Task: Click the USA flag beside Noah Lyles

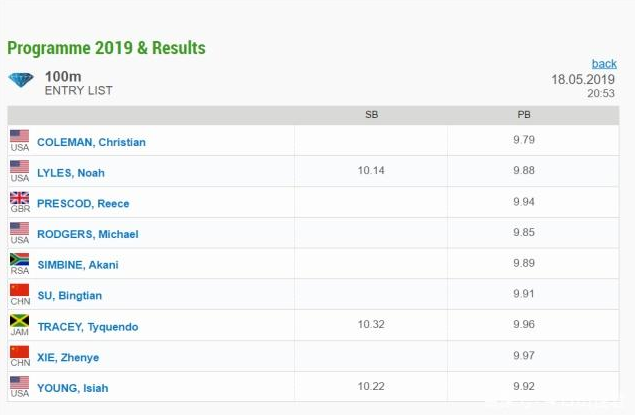Action: (19, 168)
